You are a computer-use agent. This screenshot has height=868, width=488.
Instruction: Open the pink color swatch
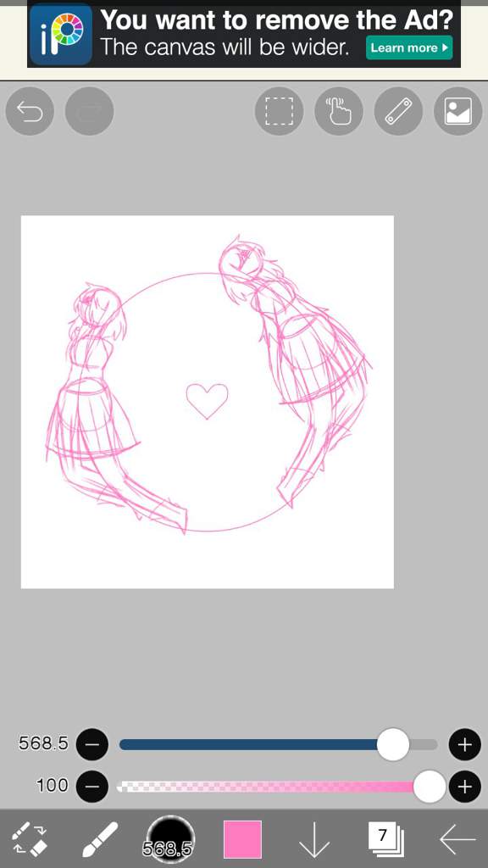click(x=242, y=839)
